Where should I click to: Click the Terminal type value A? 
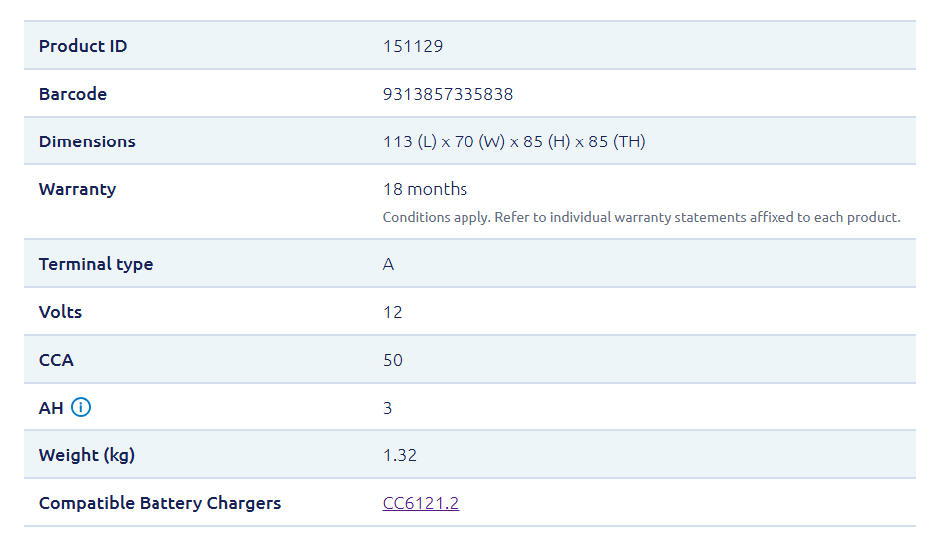click(388, 264)
